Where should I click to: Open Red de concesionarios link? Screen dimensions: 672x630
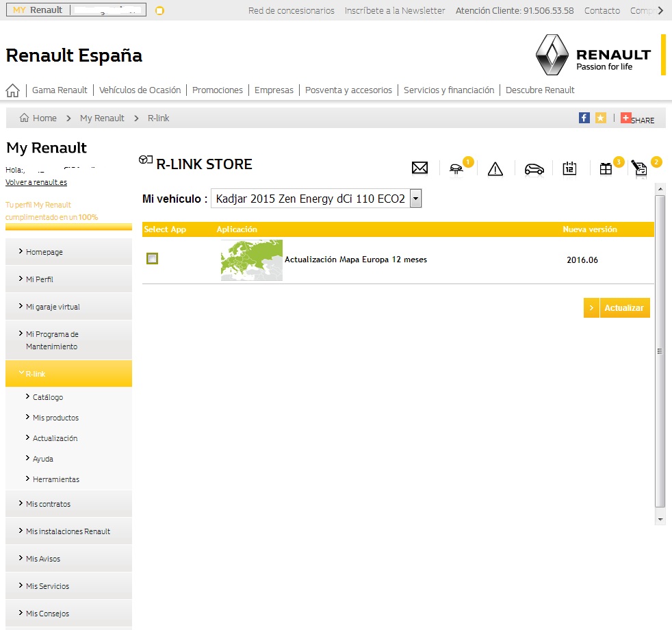pyautogui.click(x=291, y=11)
